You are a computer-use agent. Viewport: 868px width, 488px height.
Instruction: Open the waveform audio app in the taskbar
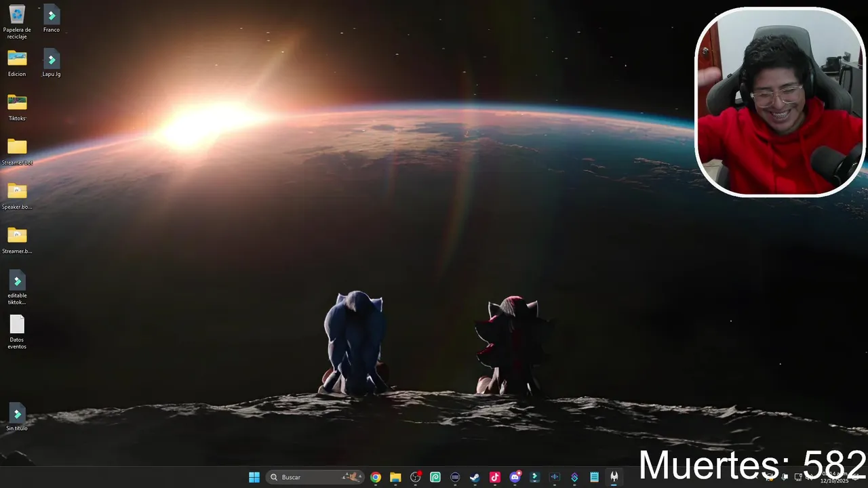tap(554, 477)
